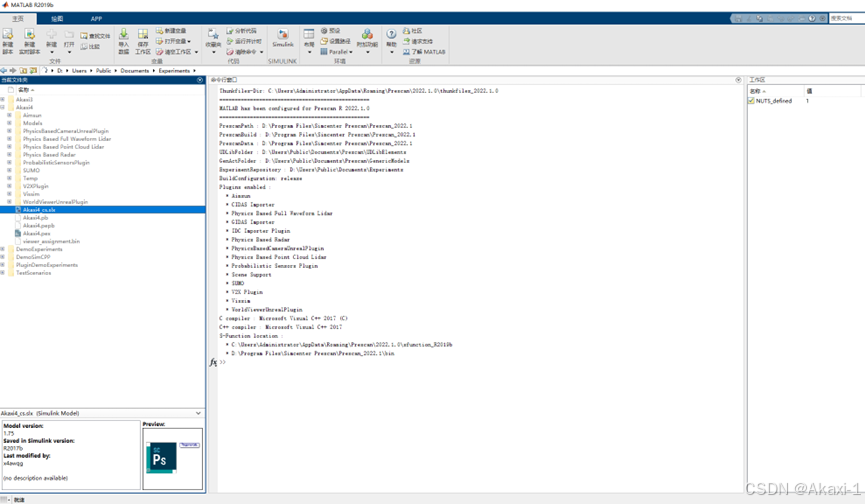Expand the Aimsun folder node
The width and height of the screenshot is (865, 504).
point(9,115)
